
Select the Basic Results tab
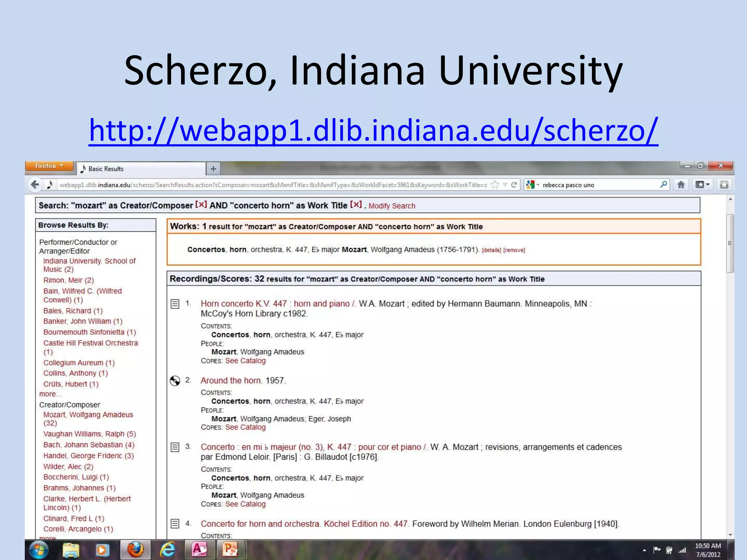tap(141, 169)
